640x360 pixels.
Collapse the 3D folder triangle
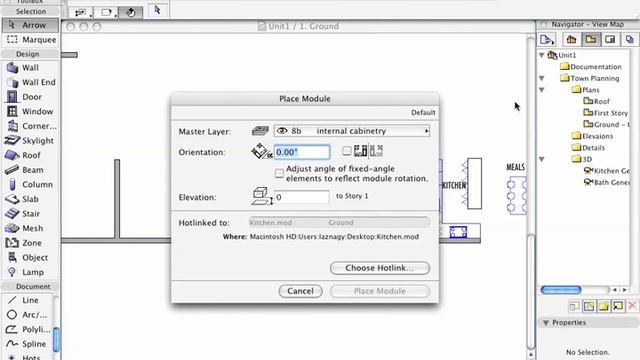[x=542, y=159]
